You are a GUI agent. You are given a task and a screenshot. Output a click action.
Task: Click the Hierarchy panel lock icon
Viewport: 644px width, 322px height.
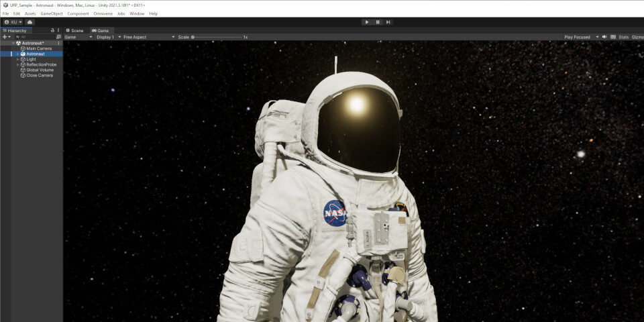[x=52, y=30]
